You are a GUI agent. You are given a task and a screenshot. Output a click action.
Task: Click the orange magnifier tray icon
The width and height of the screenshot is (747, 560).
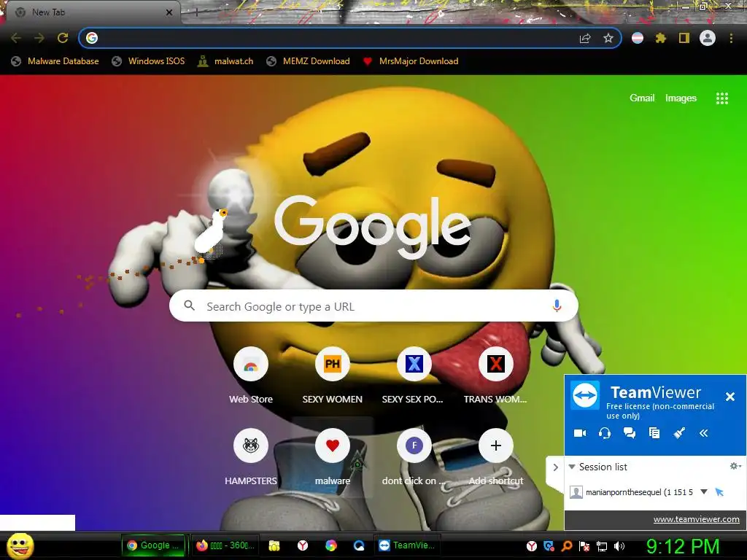(567, 546)
